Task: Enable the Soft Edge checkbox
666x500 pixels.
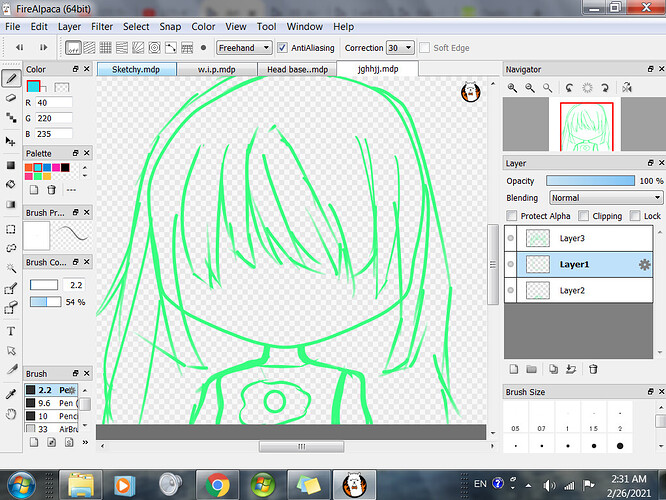Action: coord(424,48)
